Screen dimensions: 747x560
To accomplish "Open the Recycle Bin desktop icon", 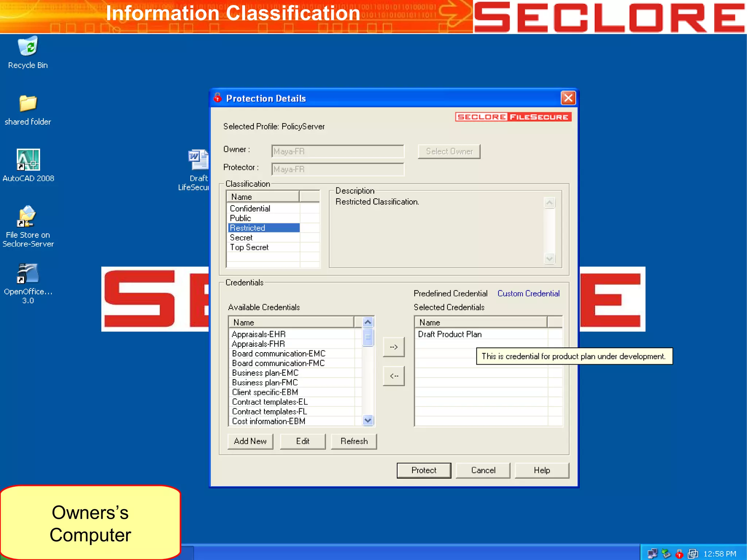I will point(28,52).
